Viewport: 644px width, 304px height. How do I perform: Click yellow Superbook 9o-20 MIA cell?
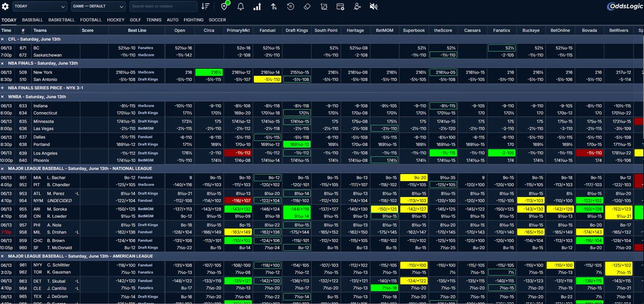point(414,177)
